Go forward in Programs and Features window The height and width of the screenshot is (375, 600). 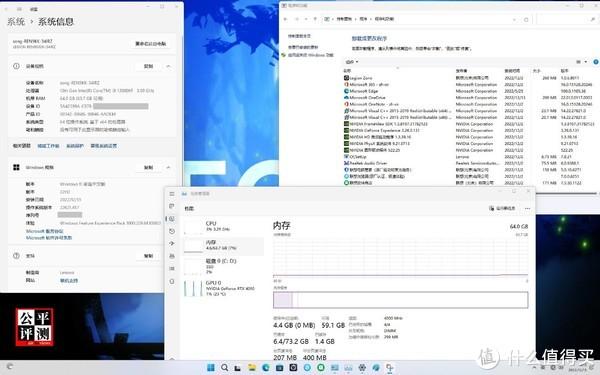click(x=297, y=19)
